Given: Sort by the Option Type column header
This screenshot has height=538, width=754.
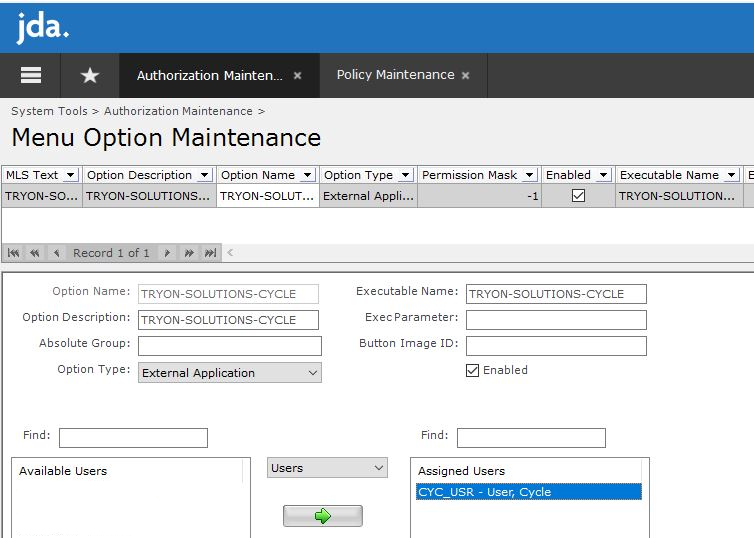Looking at the screenshot, I should coord(358,175).
